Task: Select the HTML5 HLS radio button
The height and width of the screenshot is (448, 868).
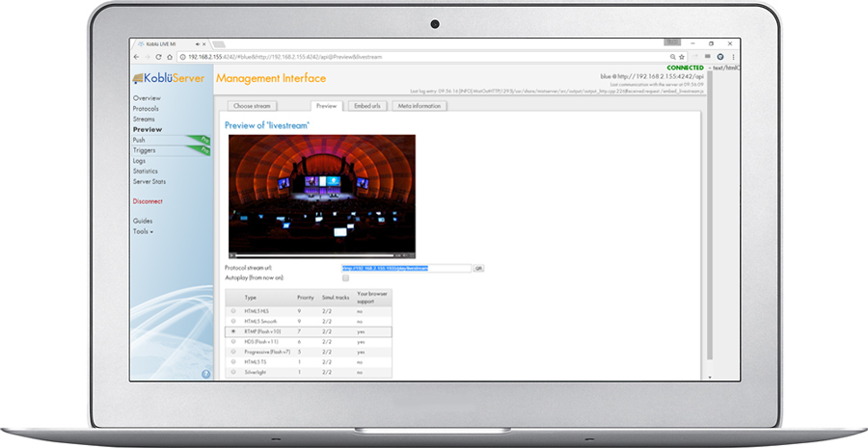Action: tap(233, 311)
